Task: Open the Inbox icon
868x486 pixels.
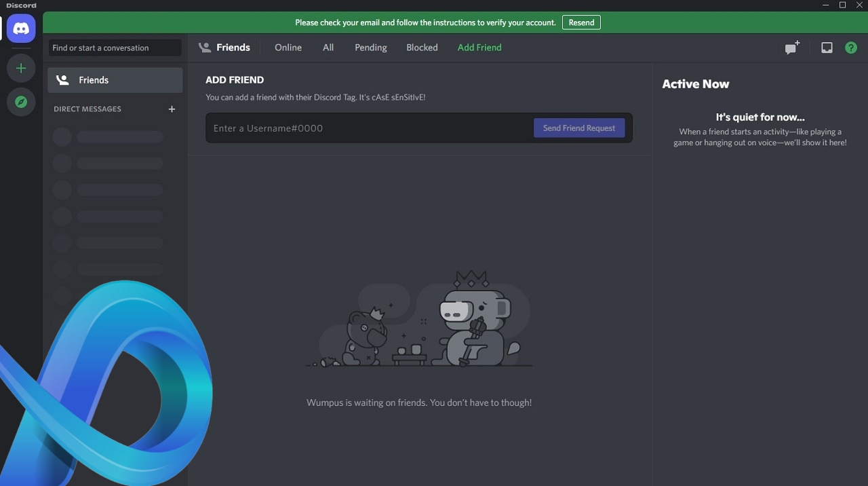Action: pos(827,48)
